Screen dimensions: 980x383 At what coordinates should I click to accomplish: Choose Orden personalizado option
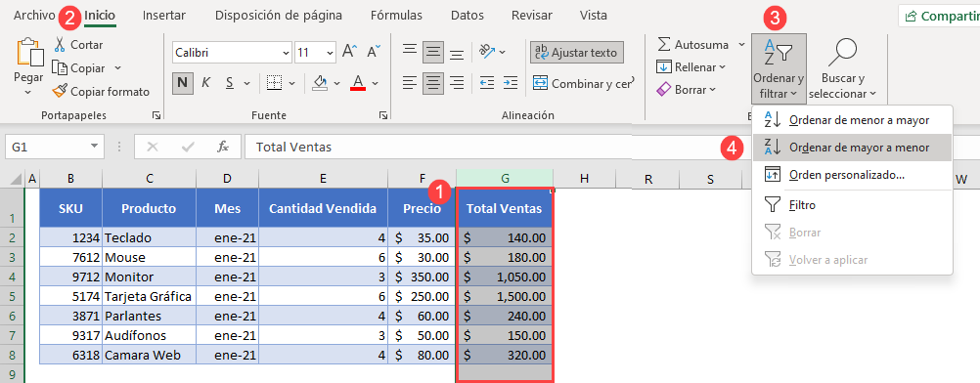coord(852,175)
